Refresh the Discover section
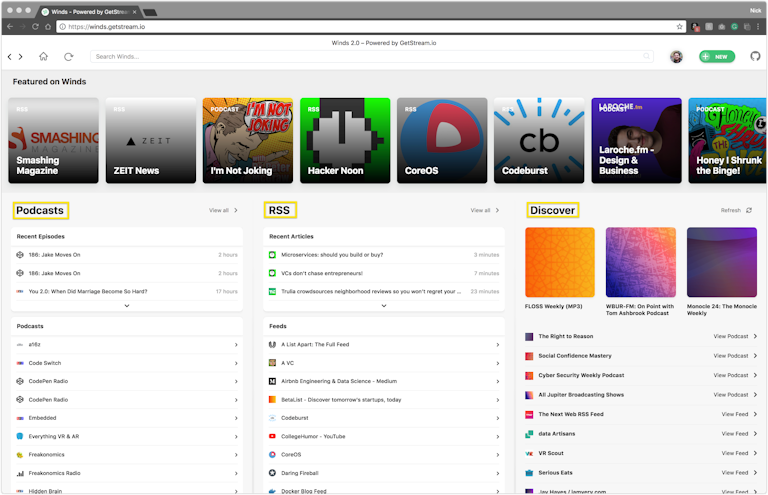 [731, 211]
